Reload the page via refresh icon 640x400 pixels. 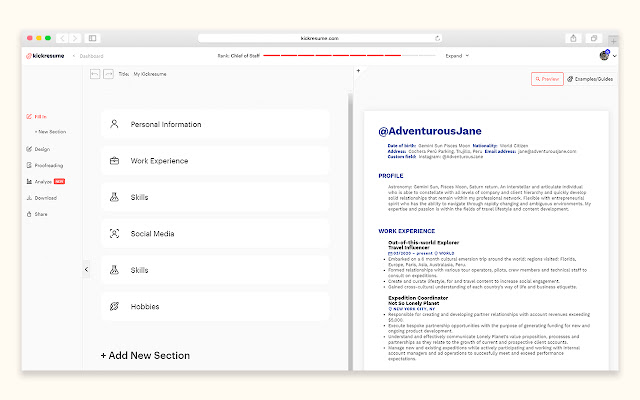tap(437, 38)
